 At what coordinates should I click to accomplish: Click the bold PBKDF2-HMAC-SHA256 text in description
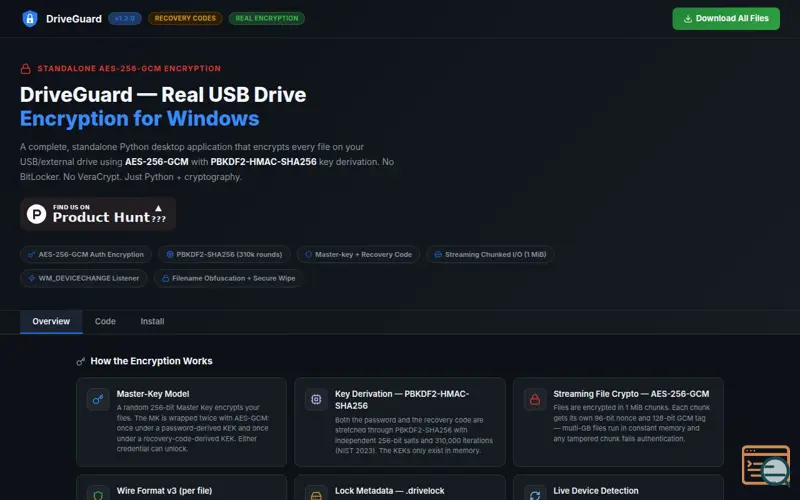click(x=263, y=162)
